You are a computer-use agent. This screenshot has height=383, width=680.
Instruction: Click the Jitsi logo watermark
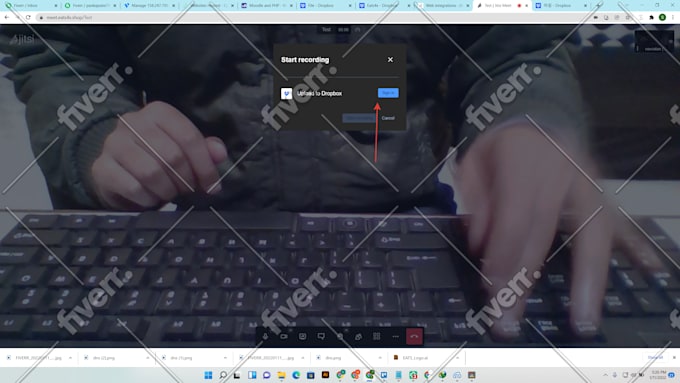[22, 39]
